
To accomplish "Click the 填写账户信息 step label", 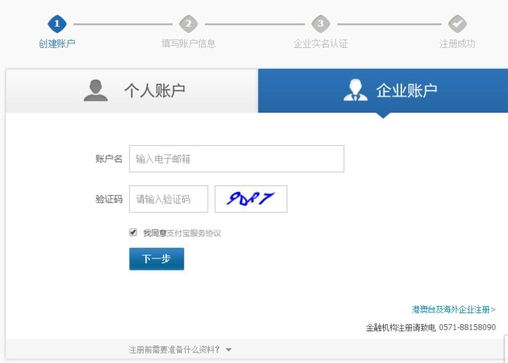I will click(x=189, y=43).
